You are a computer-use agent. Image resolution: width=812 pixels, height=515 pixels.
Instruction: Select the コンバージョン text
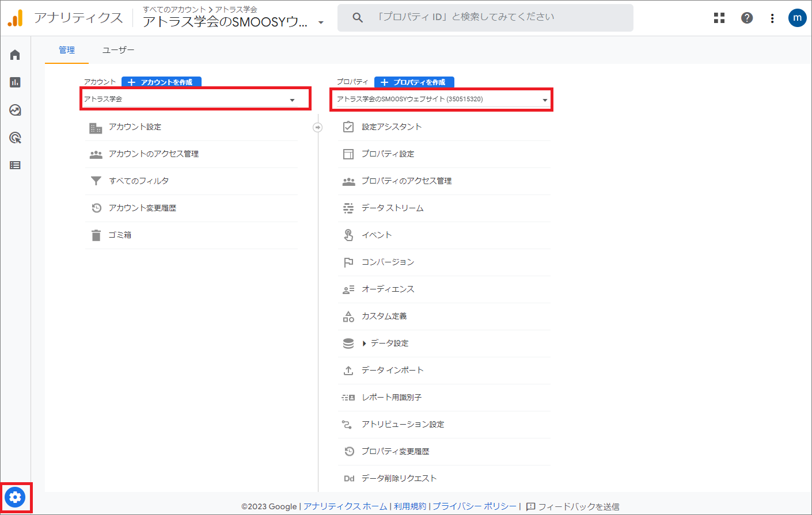(x=388, y=262)
